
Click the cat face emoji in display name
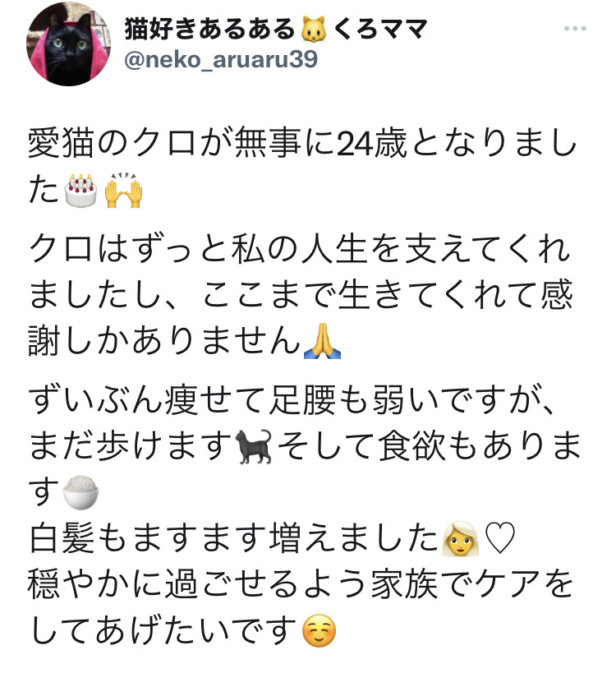point(314,29)
